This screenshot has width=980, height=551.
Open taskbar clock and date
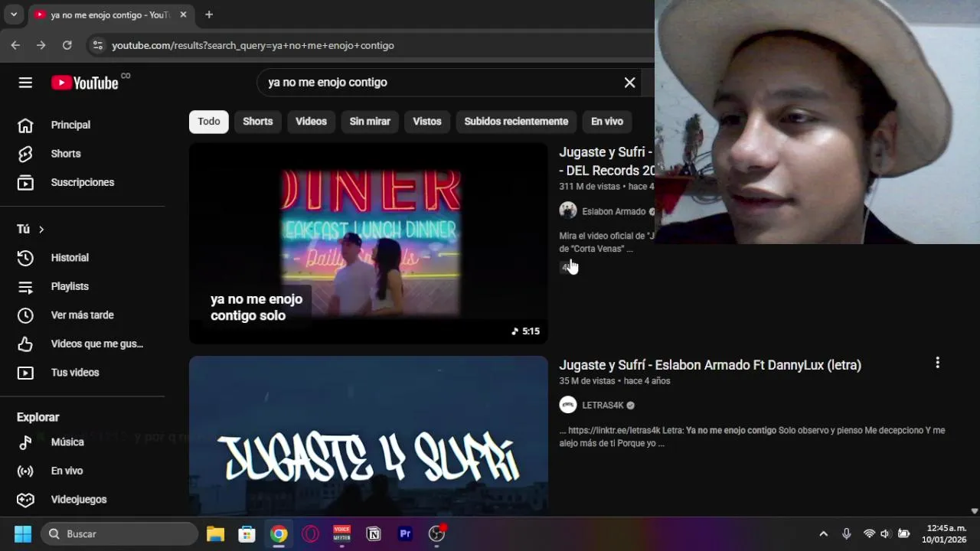tap(944, 533)
